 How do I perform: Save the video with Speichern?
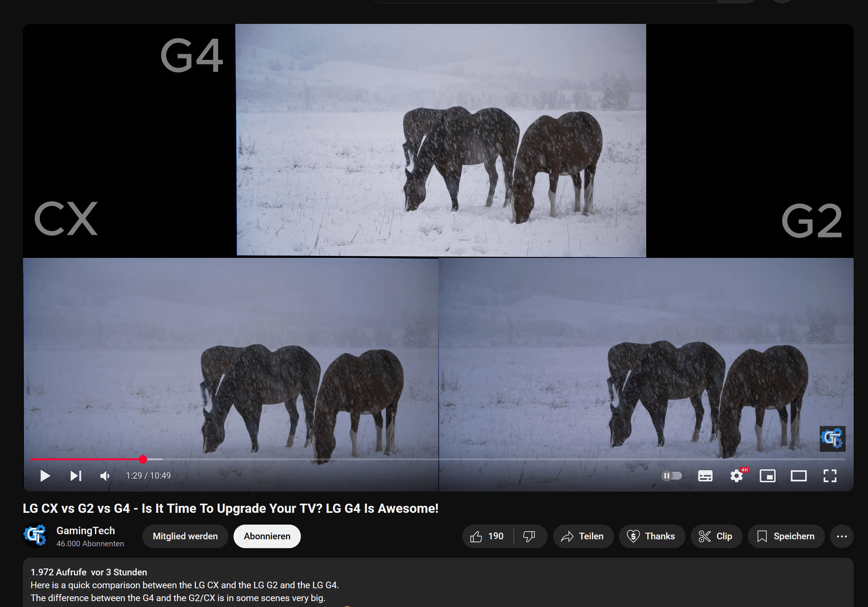point(786,536)
